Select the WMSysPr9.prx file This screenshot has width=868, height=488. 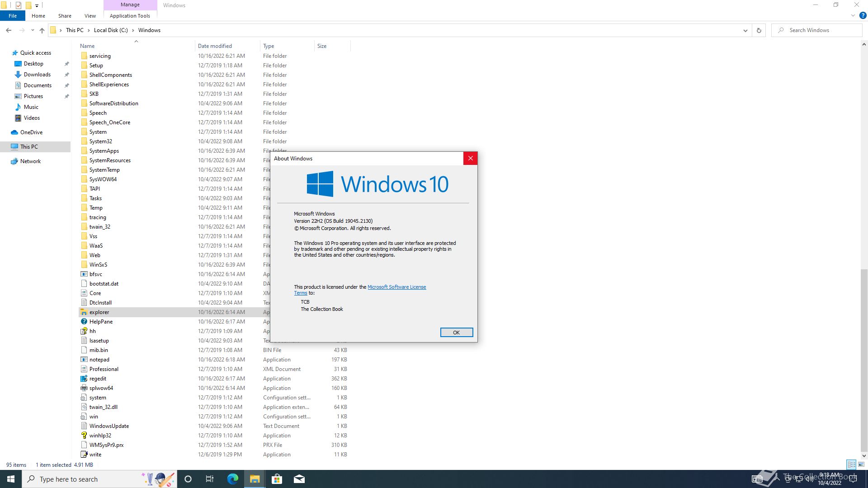pos(106,445)
